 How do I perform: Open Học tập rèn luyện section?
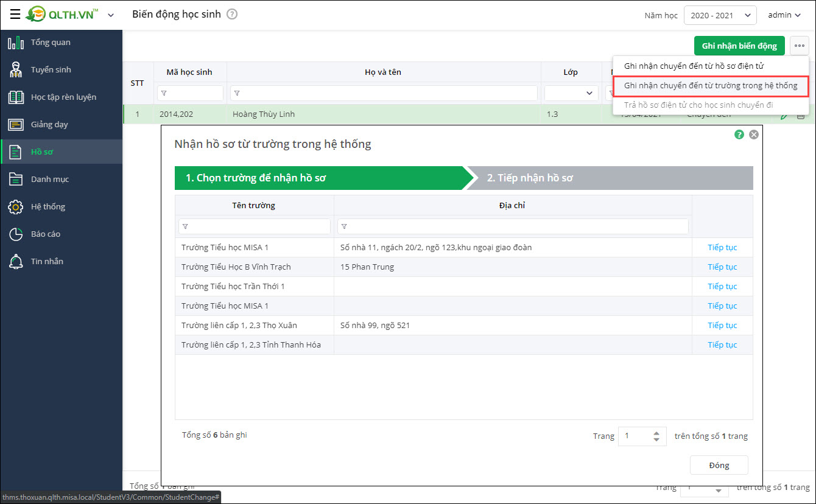[x=61, y=97]
